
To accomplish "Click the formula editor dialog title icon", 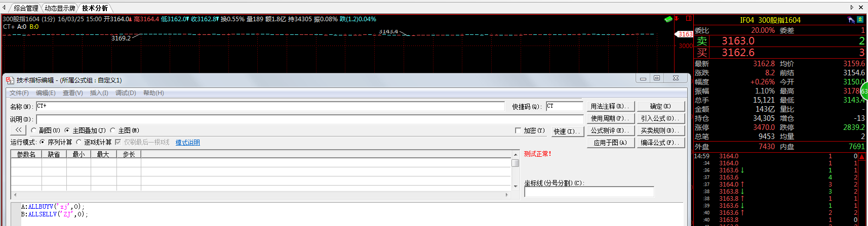I will 10,80.
